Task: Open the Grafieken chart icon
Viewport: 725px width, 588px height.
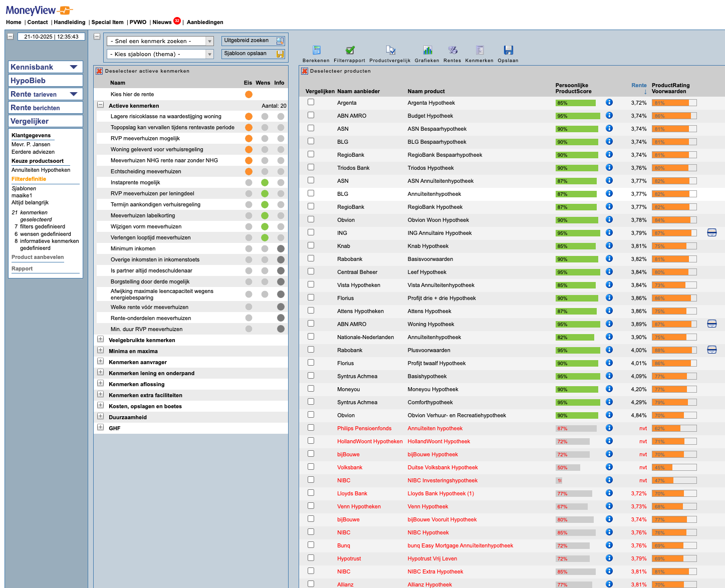Action: [x=427, y=50]
